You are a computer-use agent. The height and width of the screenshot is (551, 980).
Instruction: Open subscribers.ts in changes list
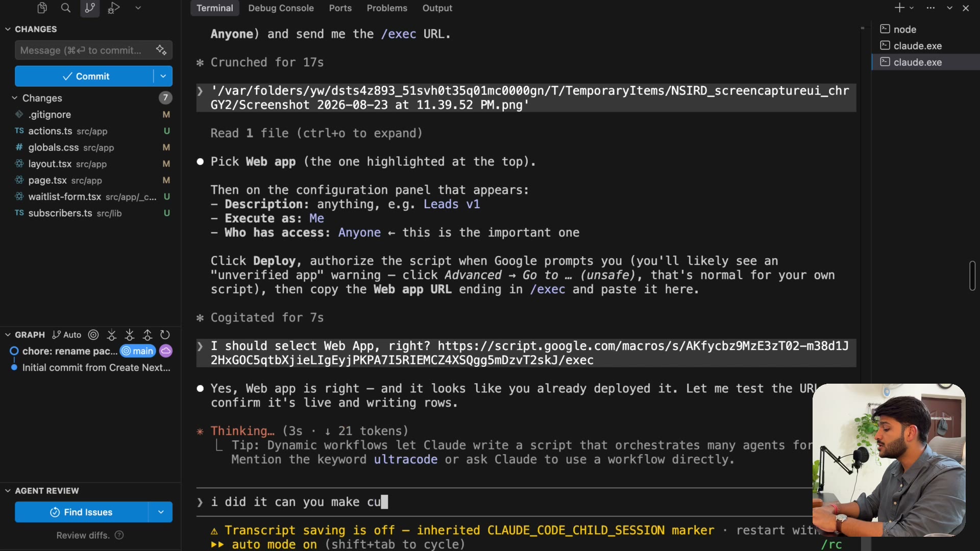[91, 213]
